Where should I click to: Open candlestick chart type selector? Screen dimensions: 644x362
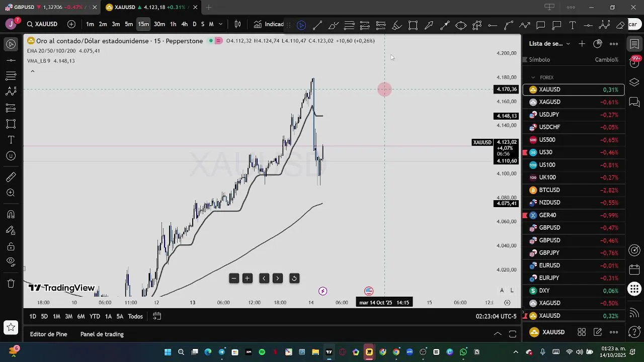(238, 24)
